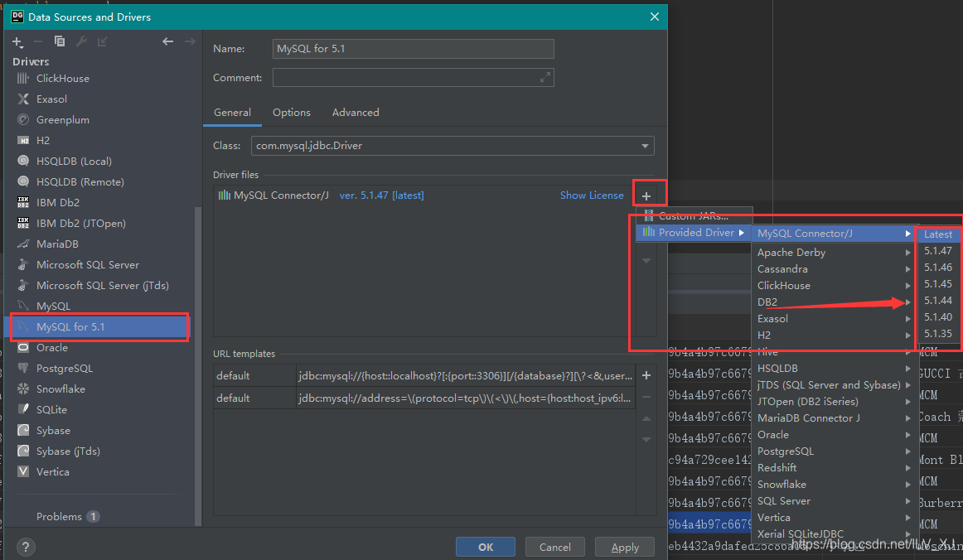
Task: Expand the Comment field editor
Action: click(544, 77)
